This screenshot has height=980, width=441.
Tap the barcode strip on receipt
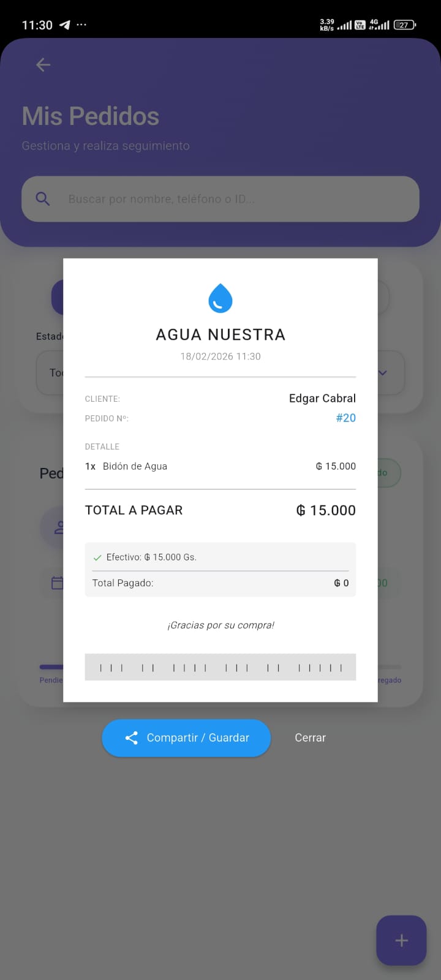pos(221,667)
